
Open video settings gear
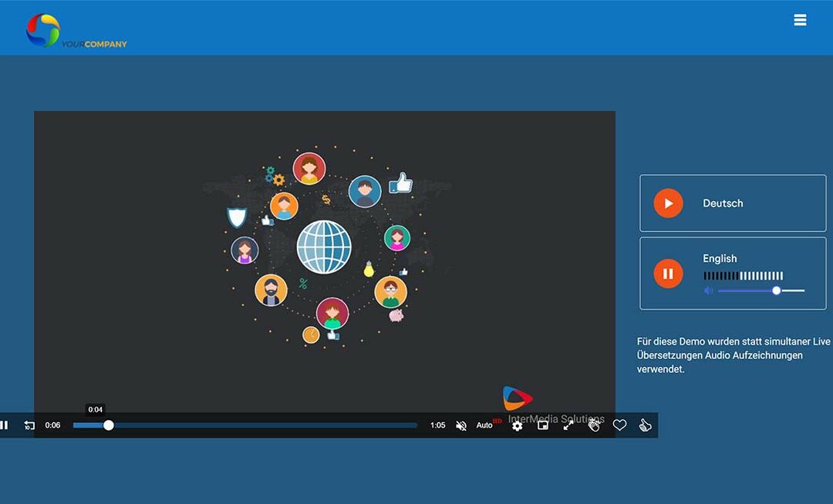[x=517, y=425]
